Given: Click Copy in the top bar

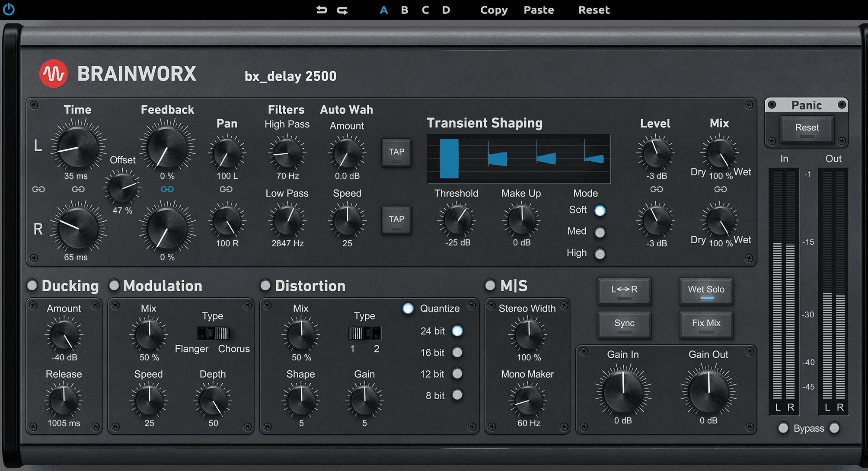Looking at the screenshot, I should [494, 10].
